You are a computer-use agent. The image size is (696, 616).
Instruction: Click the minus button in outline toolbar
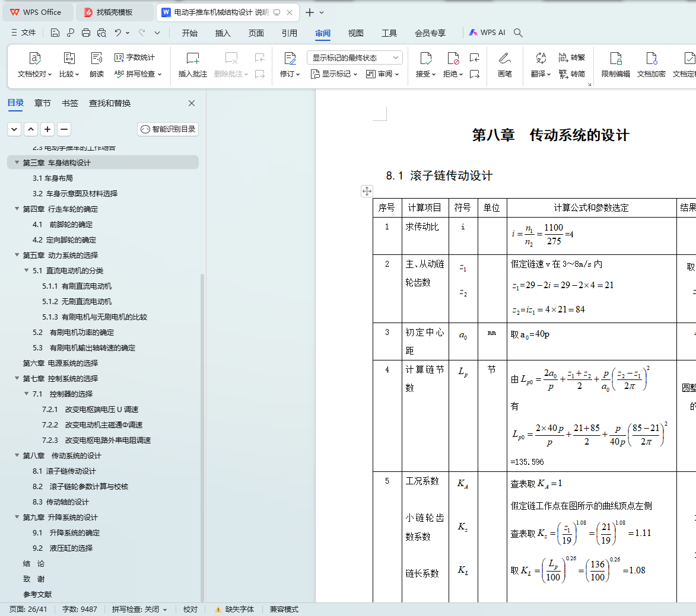64,129
